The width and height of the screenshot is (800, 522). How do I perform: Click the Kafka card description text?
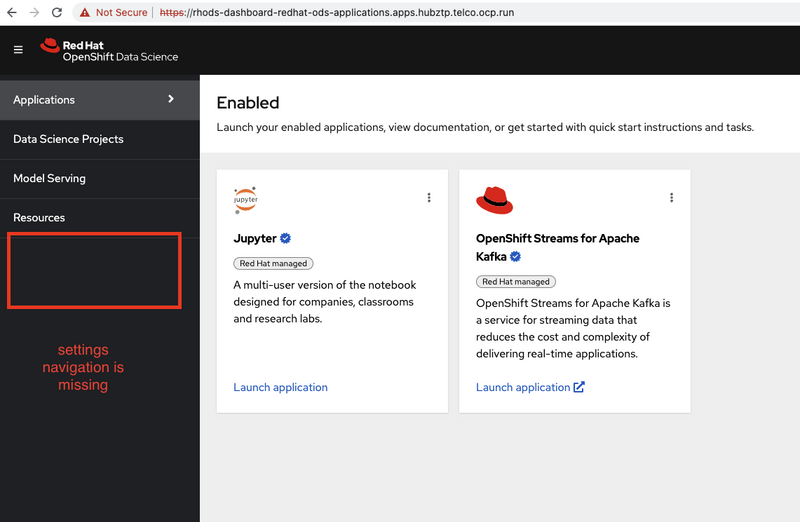click(x=573, y=328)
